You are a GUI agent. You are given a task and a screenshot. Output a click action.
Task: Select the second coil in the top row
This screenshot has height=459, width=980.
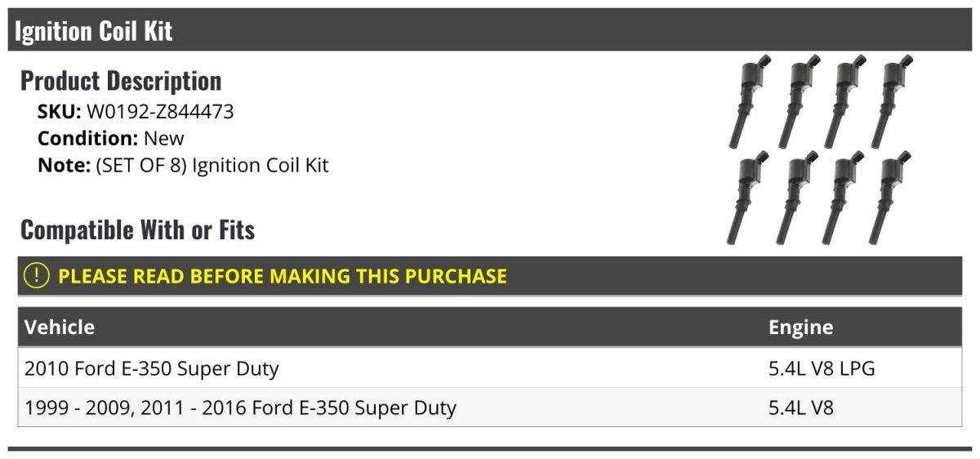point(794,102)
